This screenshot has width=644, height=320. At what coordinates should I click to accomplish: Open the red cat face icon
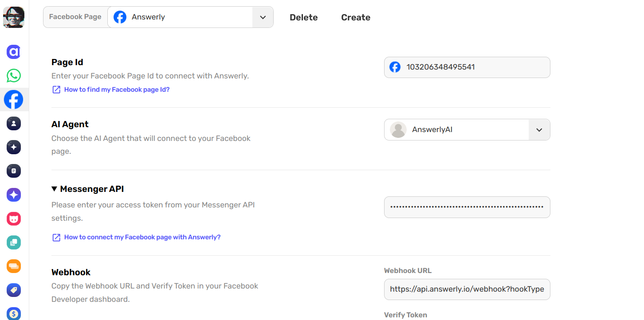tap(14, 219)
